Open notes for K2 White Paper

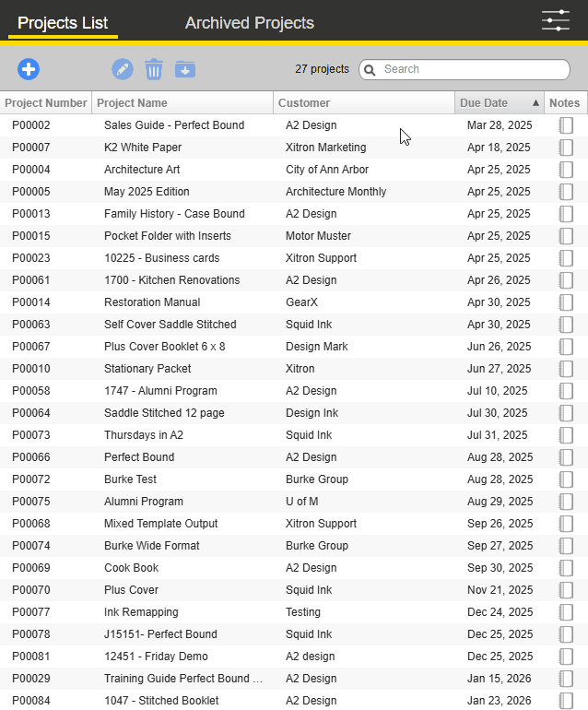[566, 148]
